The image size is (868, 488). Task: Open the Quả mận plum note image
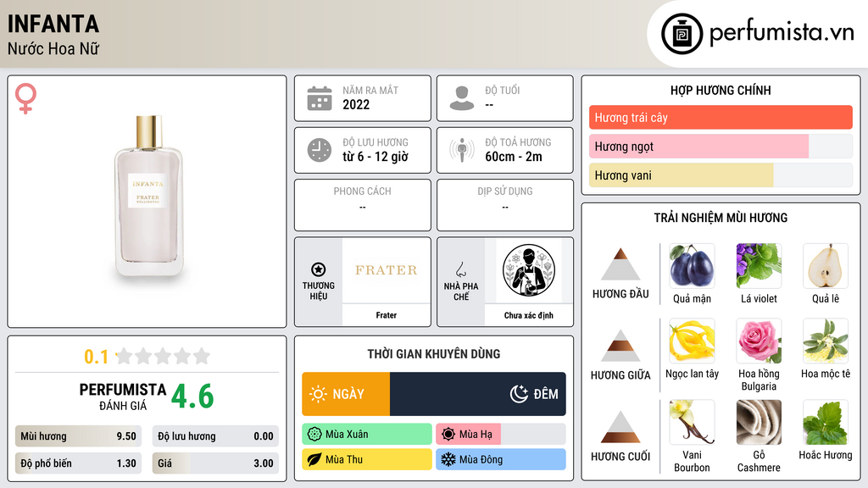pyautogui.click(x=692, y=265)
